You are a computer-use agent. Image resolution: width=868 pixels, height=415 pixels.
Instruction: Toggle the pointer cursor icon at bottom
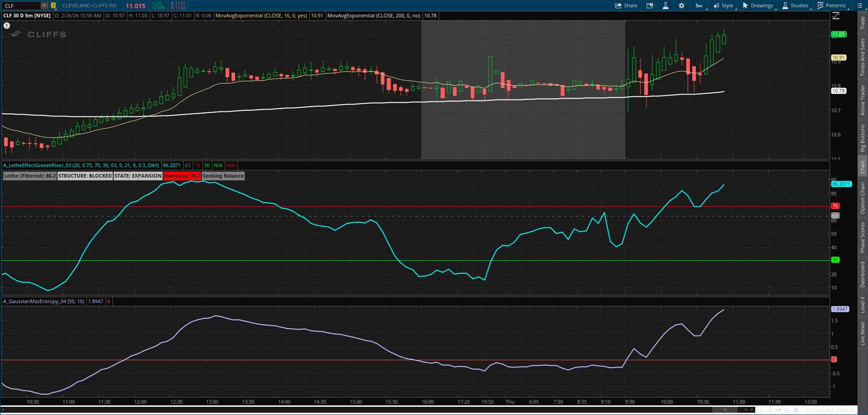click(x=796, y=410)
